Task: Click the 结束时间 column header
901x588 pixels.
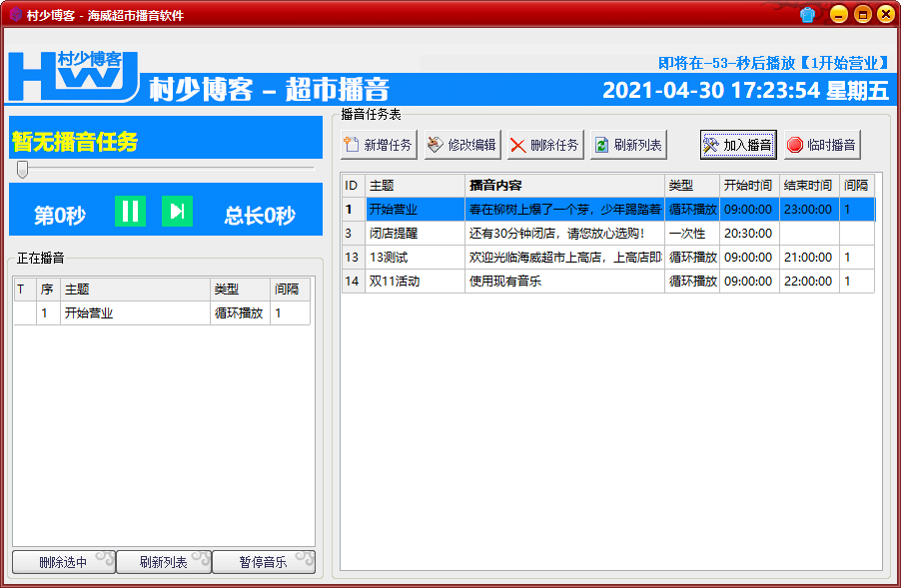Action: click(x=809, y=186)
